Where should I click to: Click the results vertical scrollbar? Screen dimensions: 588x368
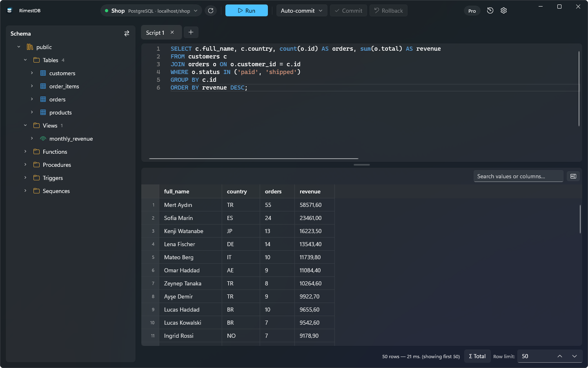pos(580,219)
